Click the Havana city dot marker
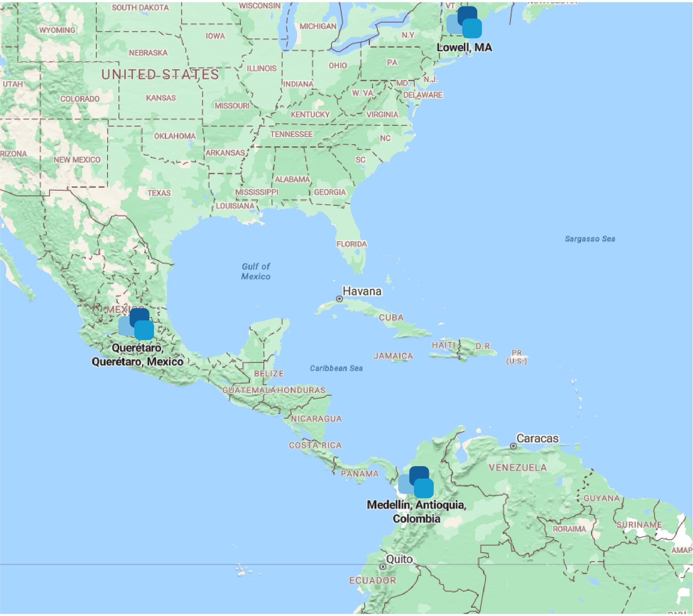The image size is (693, 616). (x=339, y=299)
